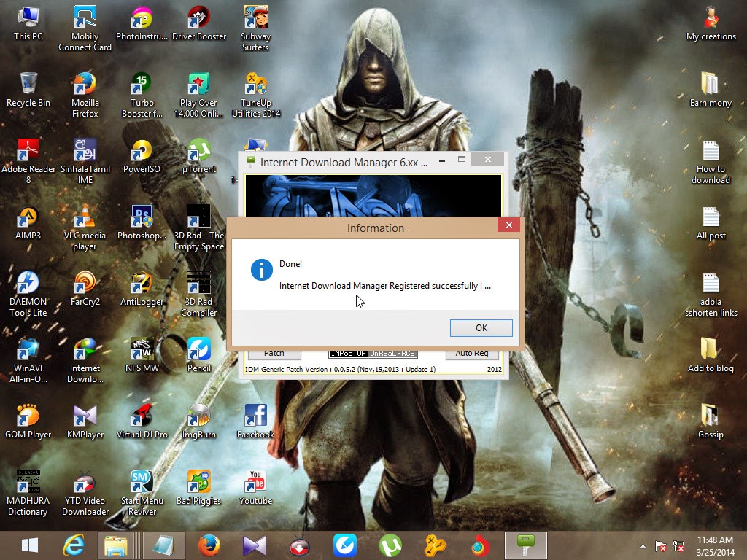
Task: Select the Recycle Bin
Action: [x=28, y=89]
